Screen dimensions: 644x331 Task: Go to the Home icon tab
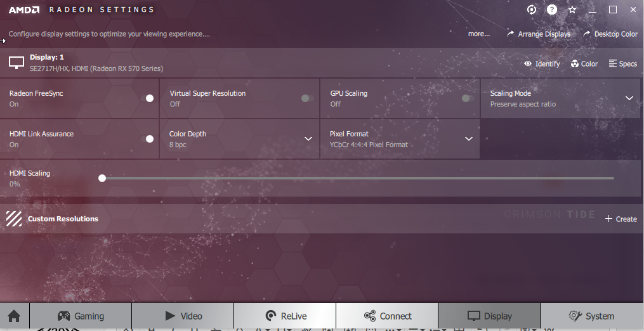(x=14, y=316)
